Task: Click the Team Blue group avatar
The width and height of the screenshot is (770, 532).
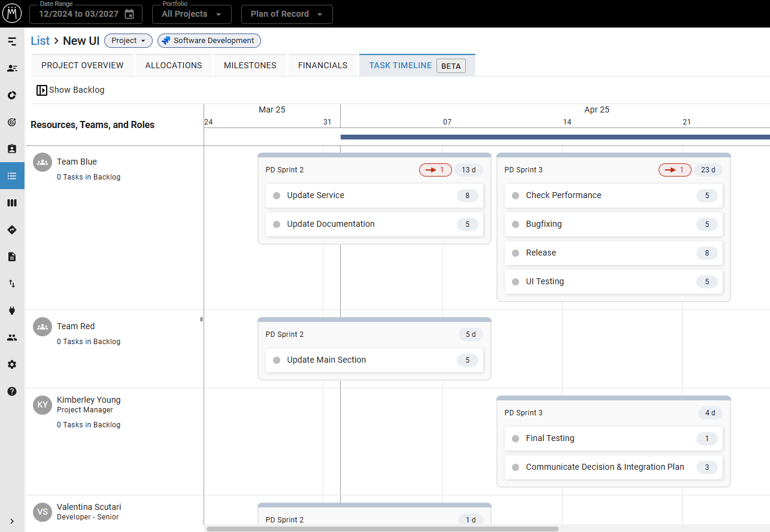Action: (43, 162)
